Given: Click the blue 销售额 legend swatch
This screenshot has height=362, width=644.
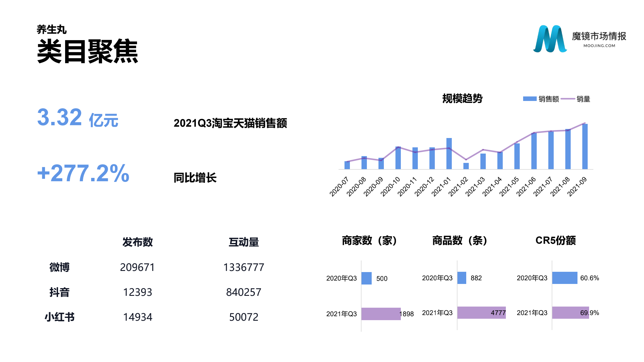Looking at the screenshot, I should (x=529, y=99).
